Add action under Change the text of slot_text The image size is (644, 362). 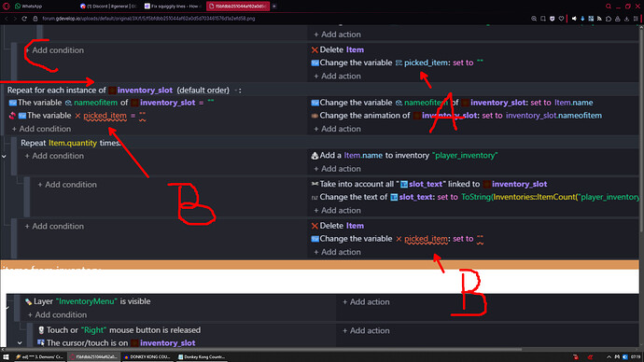coord(337,211)
